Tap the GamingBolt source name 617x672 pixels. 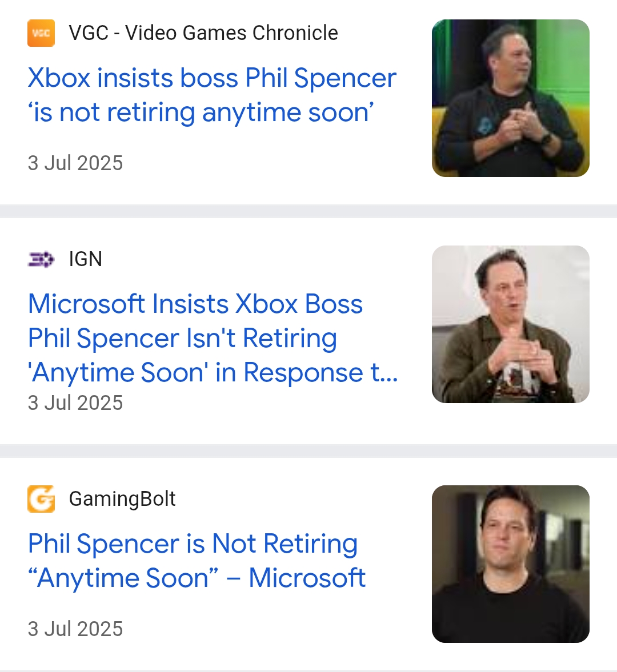click(122, 499)
